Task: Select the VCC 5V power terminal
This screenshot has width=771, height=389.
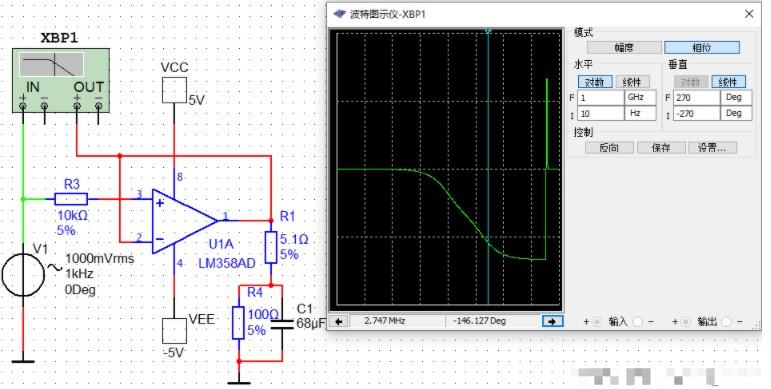Action: pos(174,90)
